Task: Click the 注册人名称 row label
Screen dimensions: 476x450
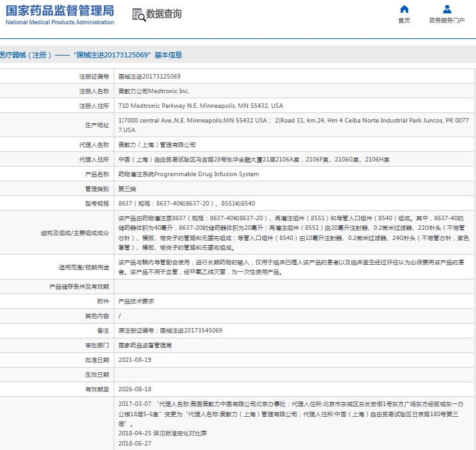Action: pyautogui.click(x=94, y=91)
